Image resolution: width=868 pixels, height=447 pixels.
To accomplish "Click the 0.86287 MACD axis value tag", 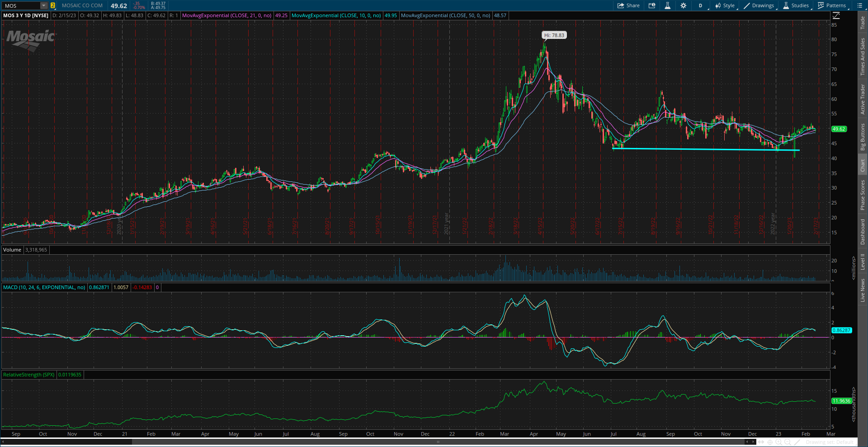I will (841, 330).
